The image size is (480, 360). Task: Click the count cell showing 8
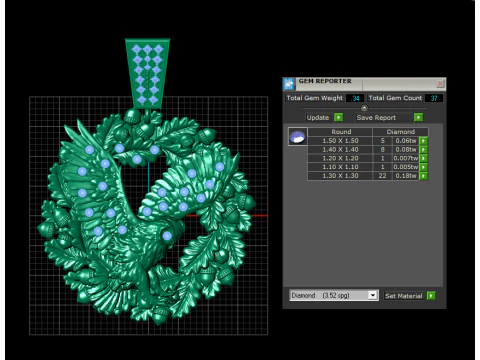pyautogui.click(x=382, y=149)
